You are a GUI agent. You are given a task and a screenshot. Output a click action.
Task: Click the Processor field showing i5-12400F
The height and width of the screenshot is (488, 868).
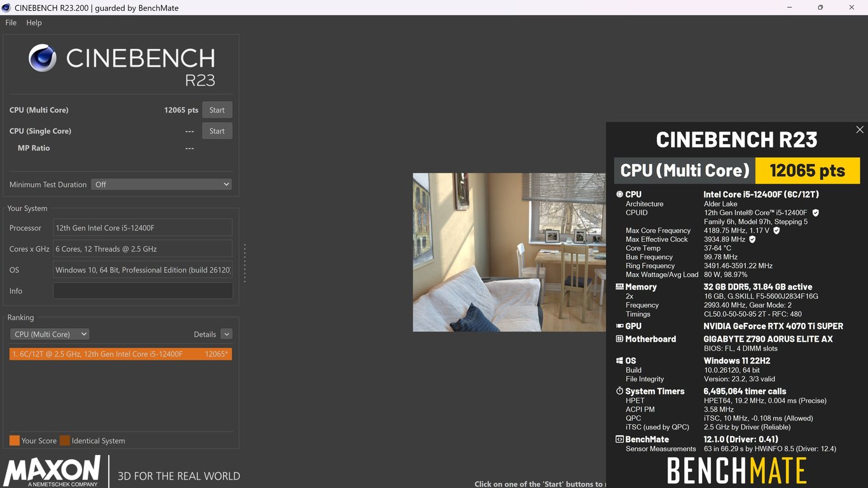tap(142, 228)
